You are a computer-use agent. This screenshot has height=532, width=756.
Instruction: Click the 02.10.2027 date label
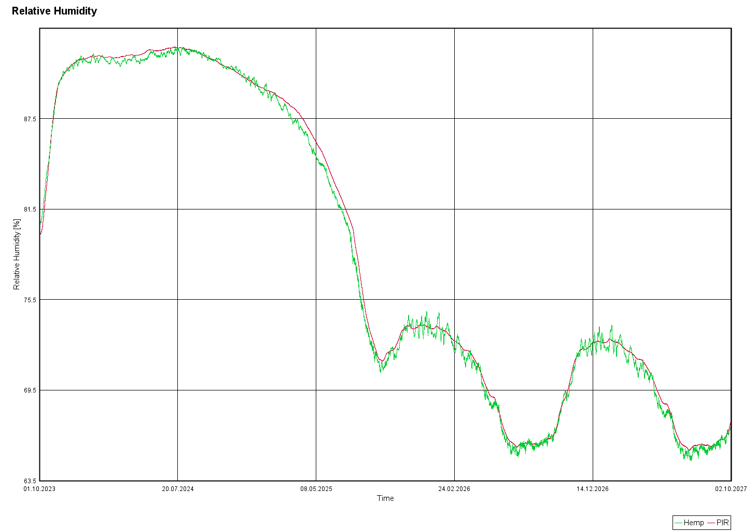point(731,489)
